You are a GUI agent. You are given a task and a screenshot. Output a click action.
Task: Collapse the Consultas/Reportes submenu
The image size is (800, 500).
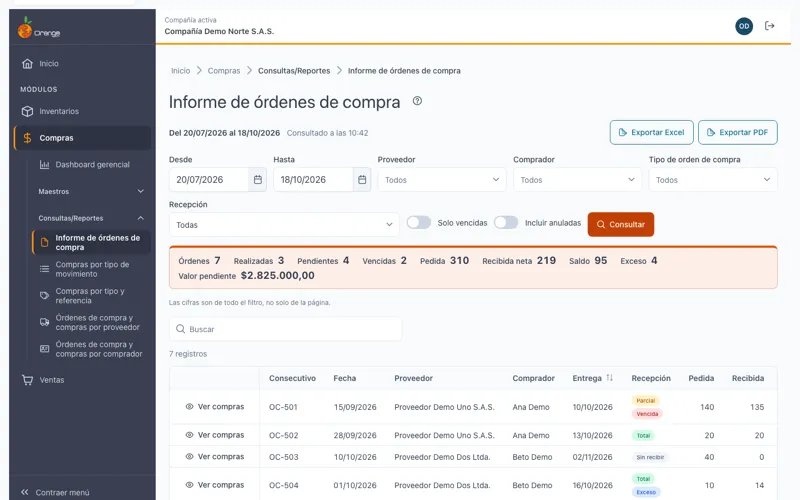(91, 218)
